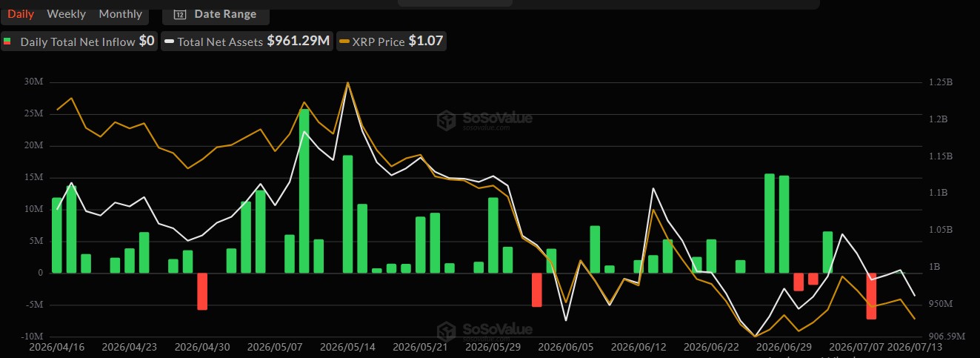Click the 2026/05/29 date label
The width and height of the screenshot is (980, 358).
pyautogui.click(x=493, y=346)
